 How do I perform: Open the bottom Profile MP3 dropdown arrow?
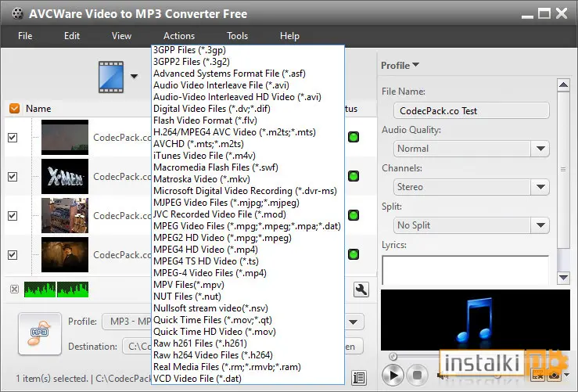354,322
